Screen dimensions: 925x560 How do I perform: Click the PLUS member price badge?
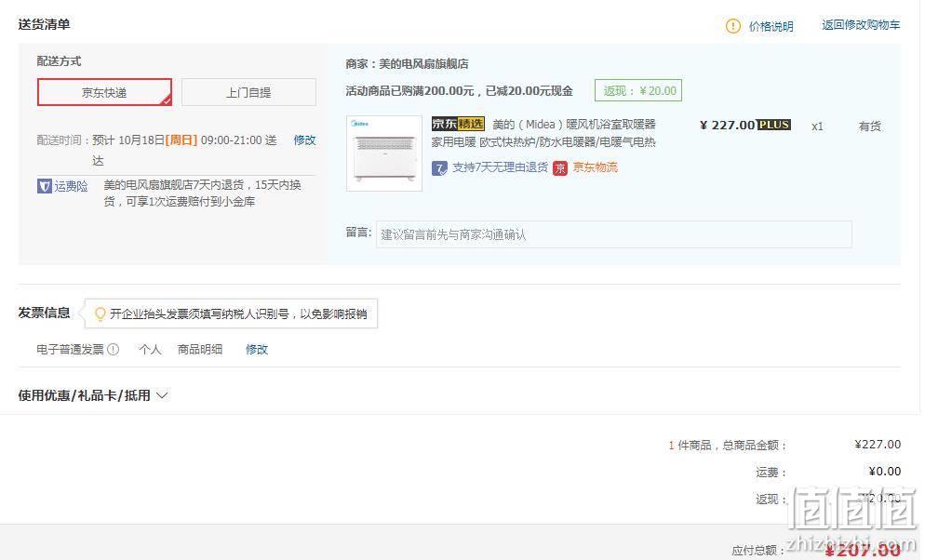pyautogui.click(x=774, y=125)
